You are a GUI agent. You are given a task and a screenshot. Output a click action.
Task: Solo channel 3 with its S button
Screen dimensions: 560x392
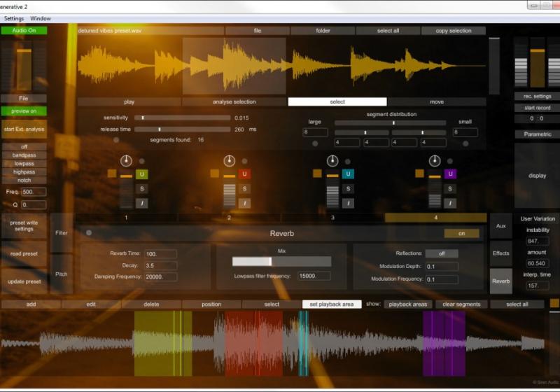click(x=348, y=189)
